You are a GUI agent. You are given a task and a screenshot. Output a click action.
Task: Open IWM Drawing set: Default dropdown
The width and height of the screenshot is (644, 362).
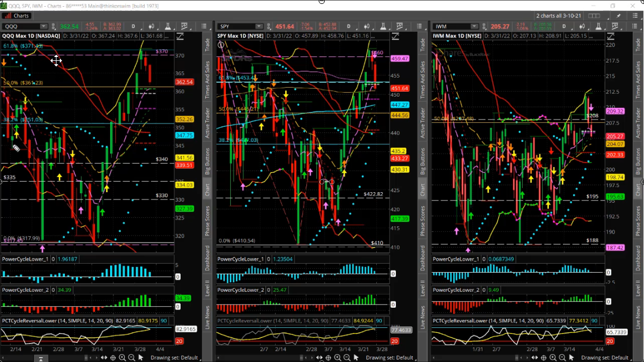606,358
